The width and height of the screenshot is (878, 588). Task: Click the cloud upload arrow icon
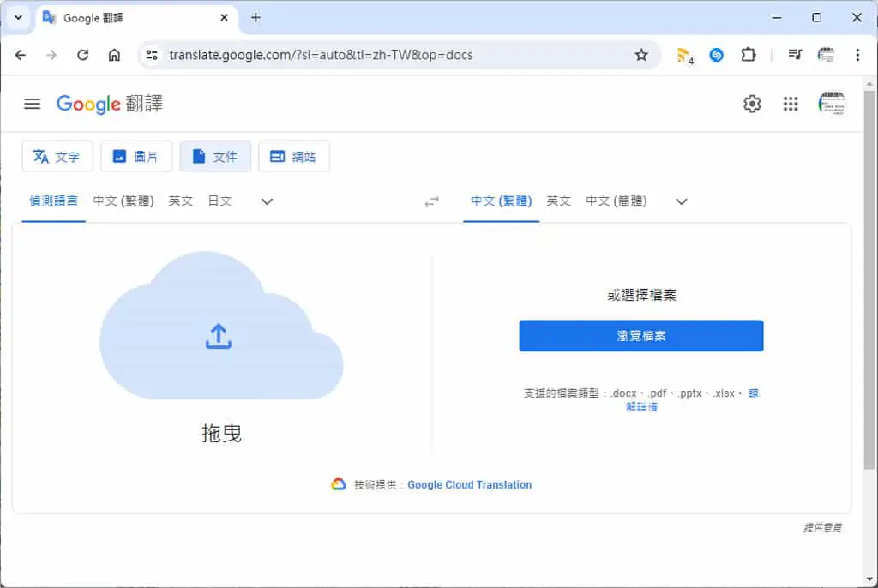[219, 336]
